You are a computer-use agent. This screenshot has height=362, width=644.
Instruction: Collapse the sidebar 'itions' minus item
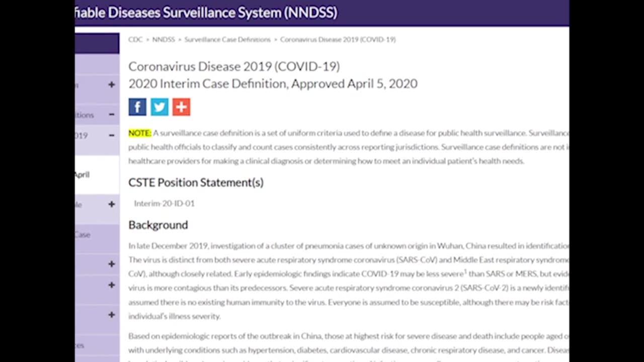112,115
